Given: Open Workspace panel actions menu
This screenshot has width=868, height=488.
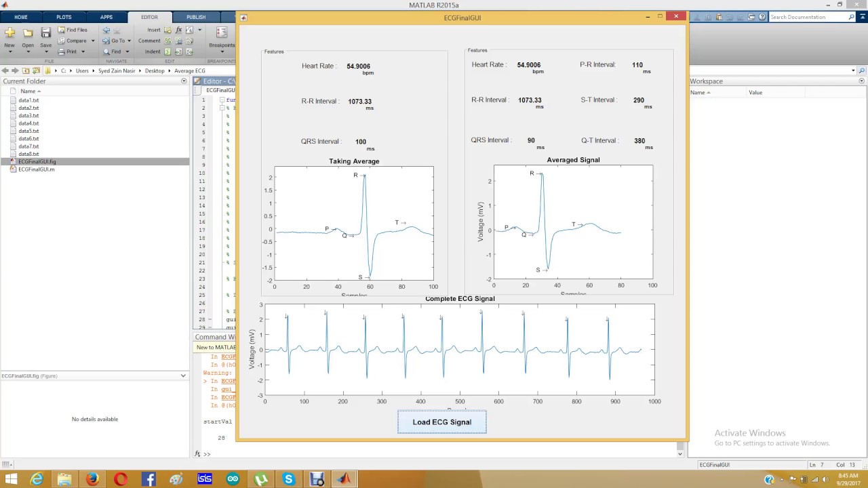Looking at the screenshot, I should click(x=863, y=81).
